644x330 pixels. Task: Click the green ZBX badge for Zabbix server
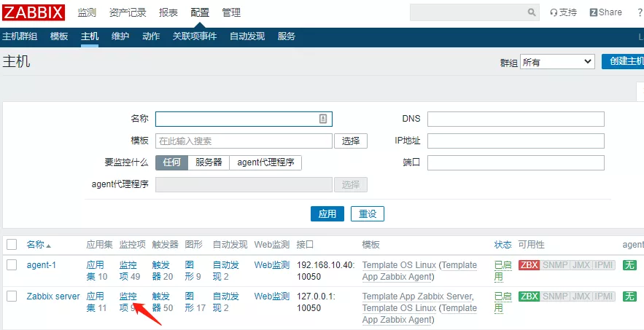[529, 296]
